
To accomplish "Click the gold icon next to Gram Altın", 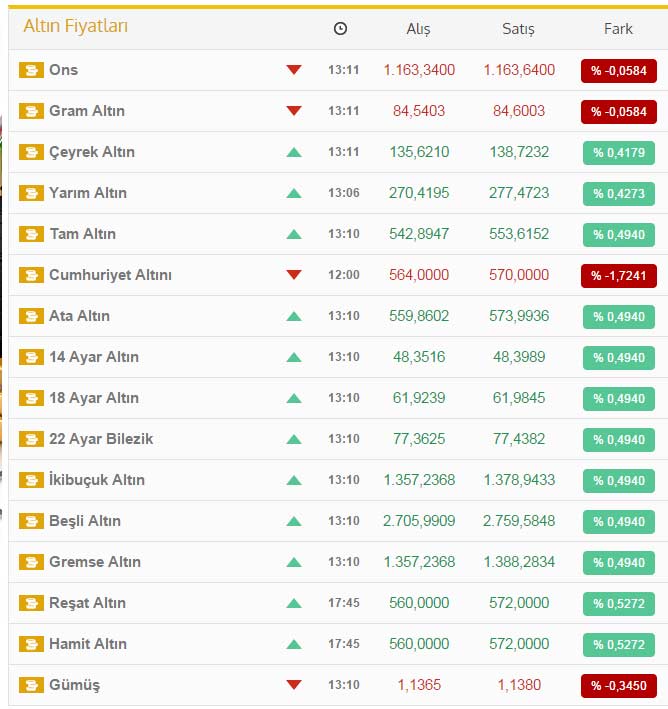I will point(31,111).
